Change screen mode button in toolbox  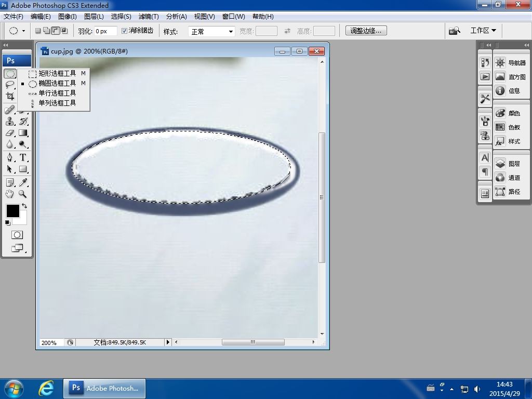(x=17, y=248)
